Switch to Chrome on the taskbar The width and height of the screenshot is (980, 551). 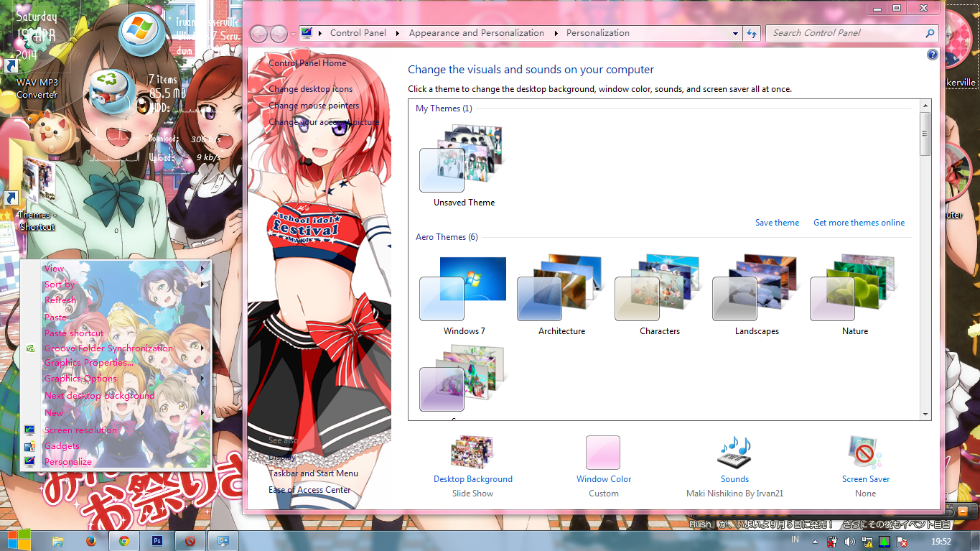pos(124,541)
